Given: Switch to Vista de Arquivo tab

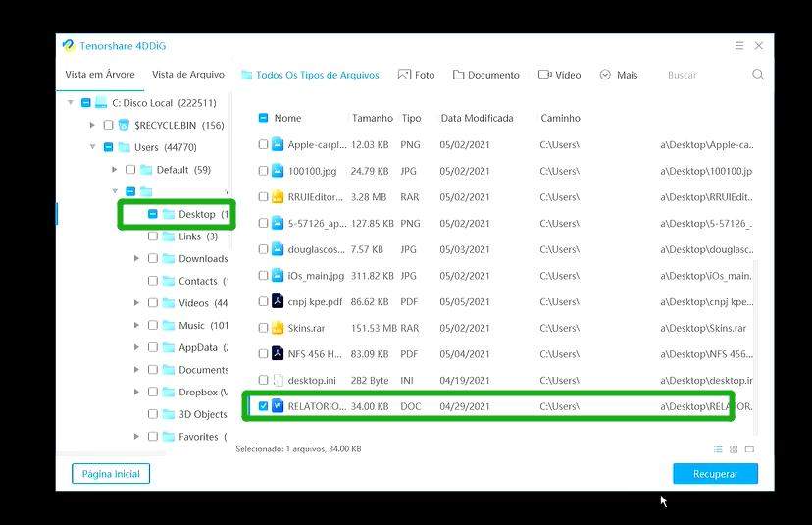Looking at the screenshot, I should pyautogui.click(x=188, y=75).
